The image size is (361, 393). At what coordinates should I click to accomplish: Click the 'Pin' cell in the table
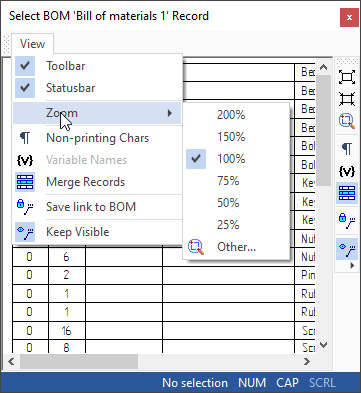click(x=305, y=275)
